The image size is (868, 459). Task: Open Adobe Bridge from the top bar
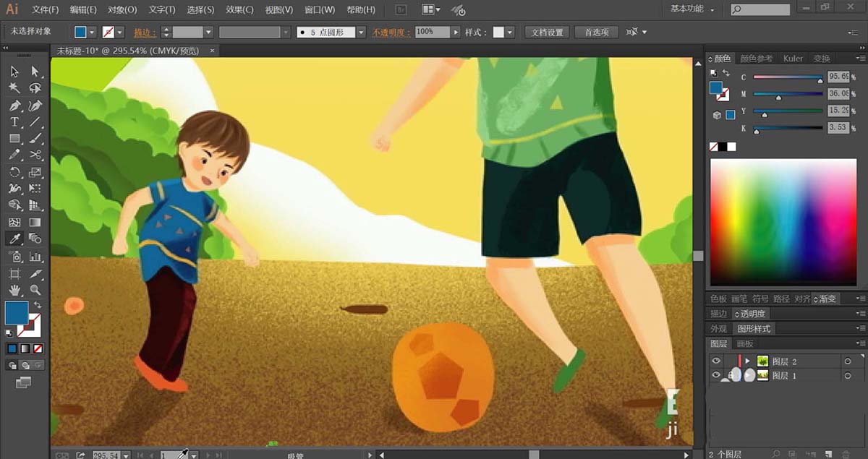(x=401, y=10)
